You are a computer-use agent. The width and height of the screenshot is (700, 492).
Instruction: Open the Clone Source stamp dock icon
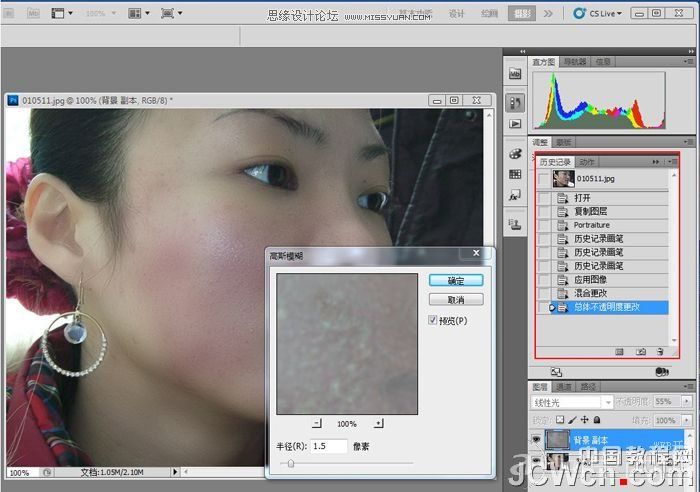[x=515, y=224]
